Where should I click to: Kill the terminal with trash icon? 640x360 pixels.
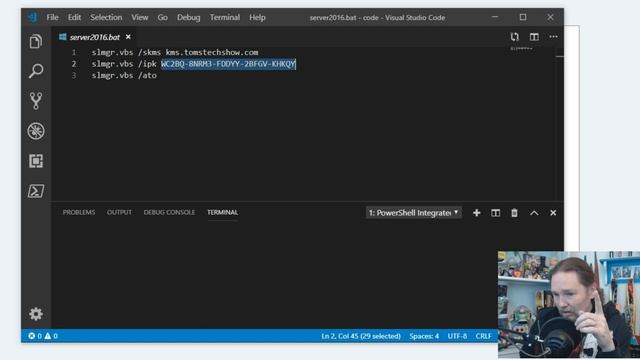(514, 213)
